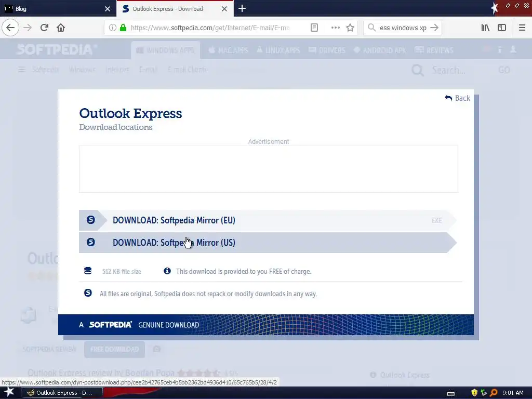Click the site Search magnifier icon
The width and height of the screenshot is (532, 399).
pyautogui.click(x=418, y=70)
